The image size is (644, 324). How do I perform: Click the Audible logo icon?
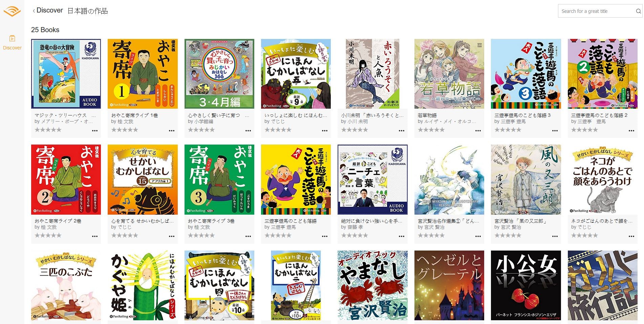pyautogui.click(x=12, y=11)
